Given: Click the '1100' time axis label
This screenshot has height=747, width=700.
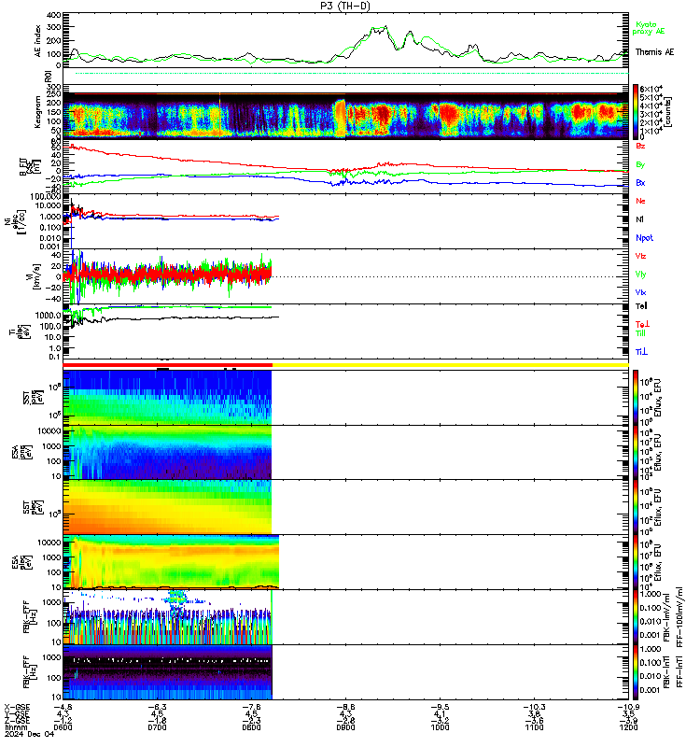Looking at the screenshot, I should point(534,727).
